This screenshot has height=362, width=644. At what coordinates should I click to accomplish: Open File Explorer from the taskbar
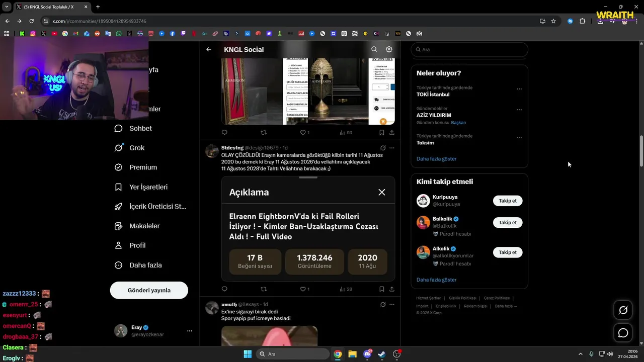click(x=353, y=354)
